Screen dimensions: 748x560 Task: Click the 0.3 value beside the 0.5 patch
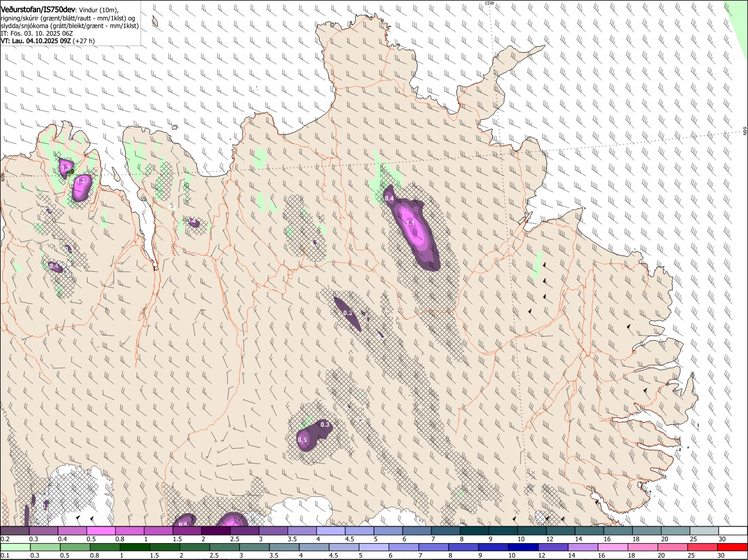pos(325,424)
